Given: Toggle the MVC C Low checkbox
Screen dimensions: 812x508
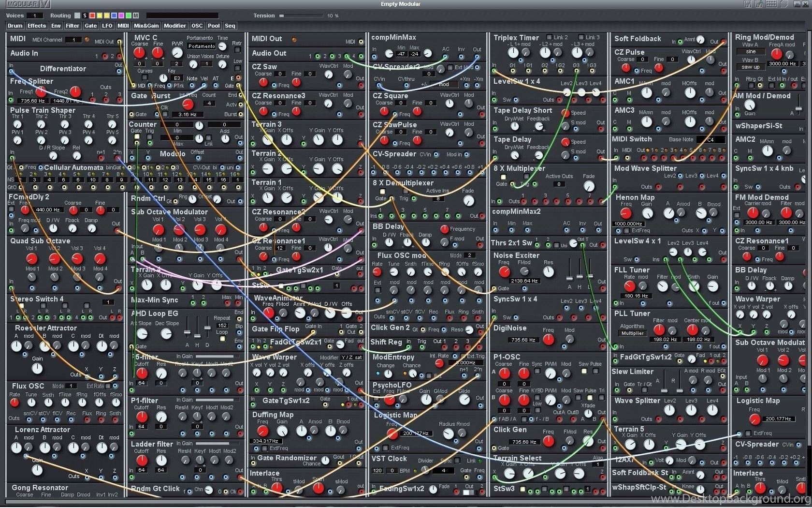Looking at the screenshot, I should tap(237, 68).
